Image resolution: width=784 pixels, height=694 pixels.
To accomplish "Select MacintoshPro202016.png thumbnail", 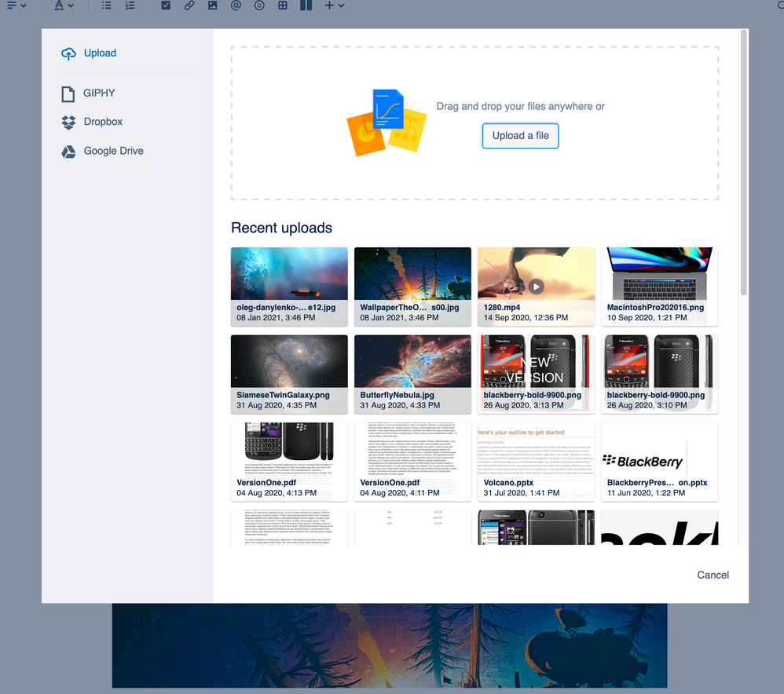I will pyautogui.click(x=660, y=287).
